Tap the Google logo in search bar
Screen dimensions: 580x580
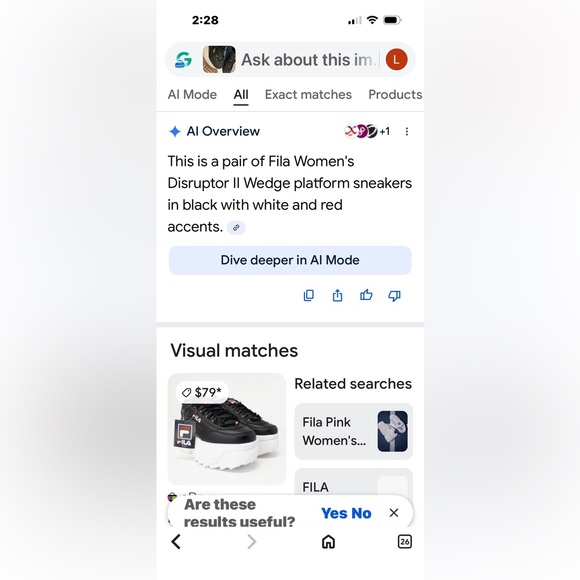(183, 60)
